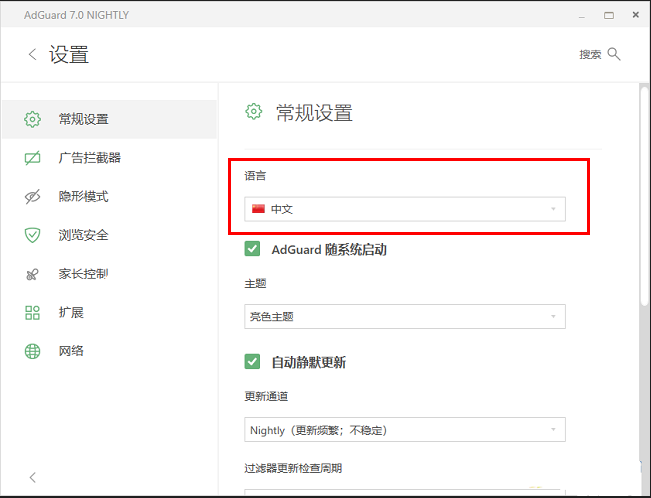The width and height of the screenshot is (651, 498).
Task: Expand the 语言 dropdown showing 中文
Action: [x=405, y=209]
